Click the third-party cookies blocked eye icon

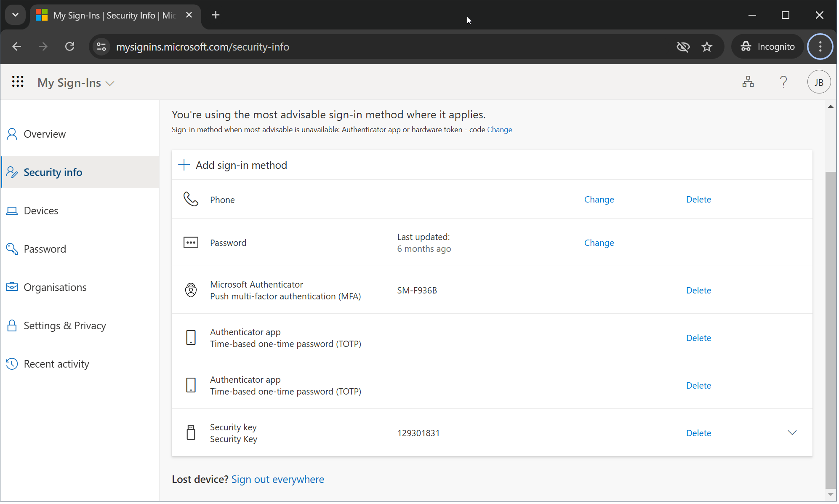point(683,47)
